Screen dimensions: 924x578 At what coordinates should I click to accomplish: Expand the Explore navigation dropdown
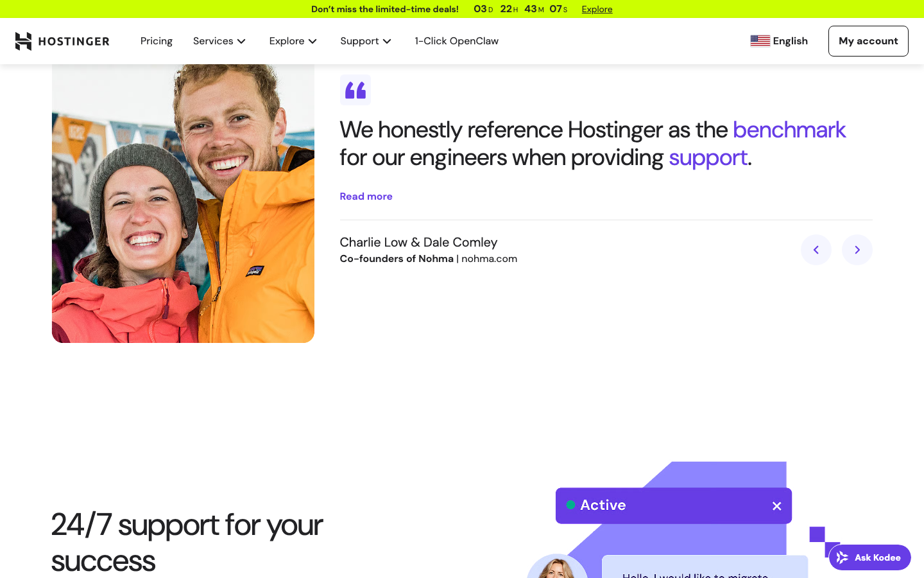point(293,40)
